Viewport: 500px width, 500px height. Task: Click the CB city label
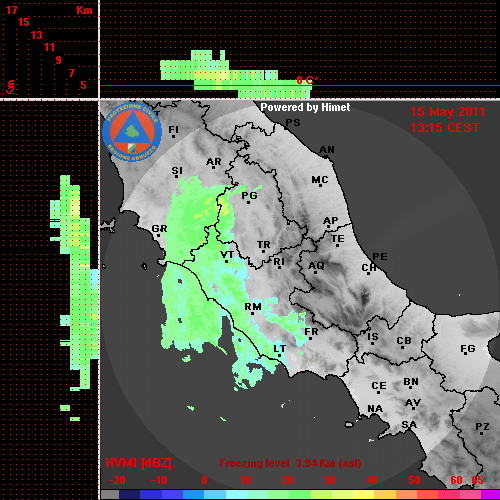[x=404, y=341]
